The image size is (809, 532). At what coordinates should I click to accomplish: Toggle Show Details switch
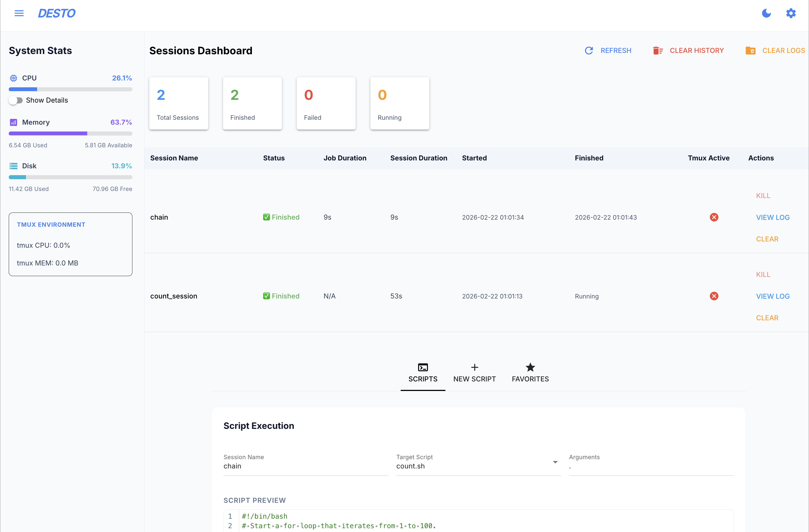click(x=16, y=100)
